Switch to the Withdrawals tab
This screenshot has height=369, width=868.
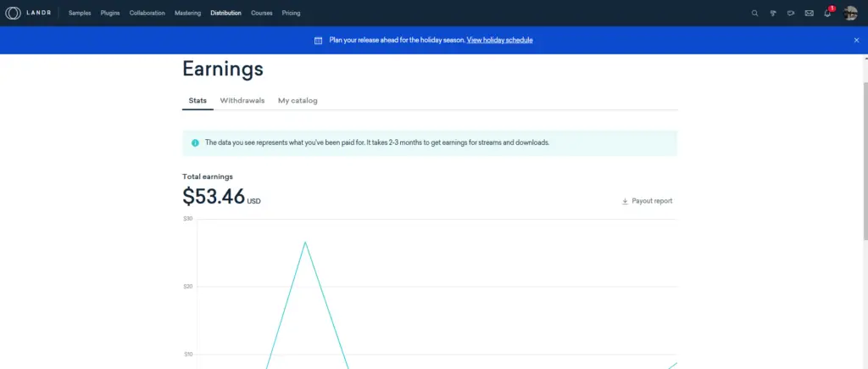(242, 101)
